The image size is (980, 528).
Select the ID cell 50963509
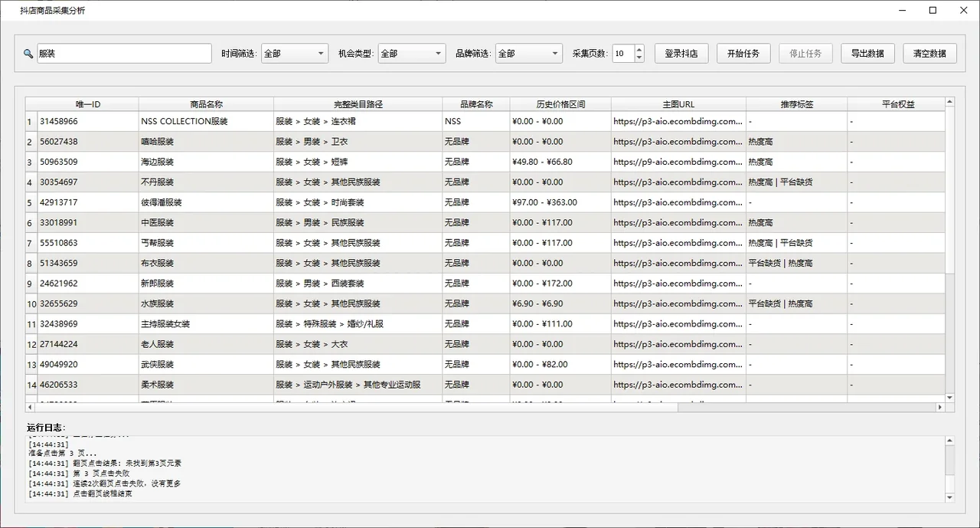tap(88, 162)
